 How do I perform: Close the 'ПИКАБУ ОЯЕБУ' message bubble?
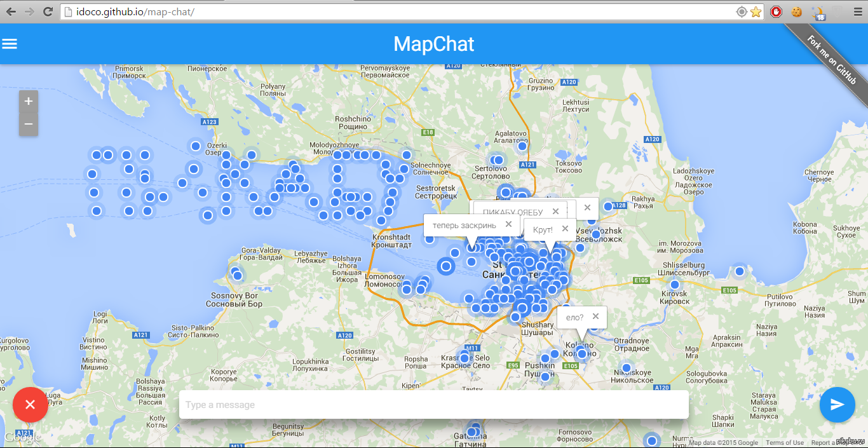click(x=555, y=212)
